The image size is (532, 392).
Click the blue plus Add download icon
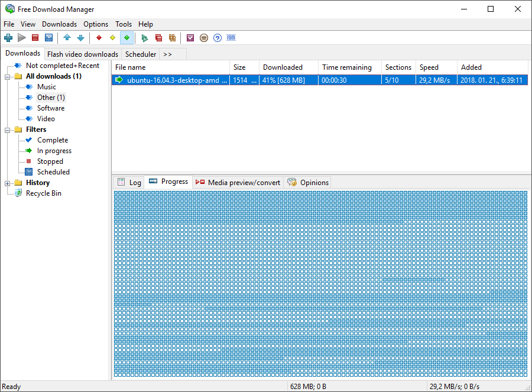point(8,38)
